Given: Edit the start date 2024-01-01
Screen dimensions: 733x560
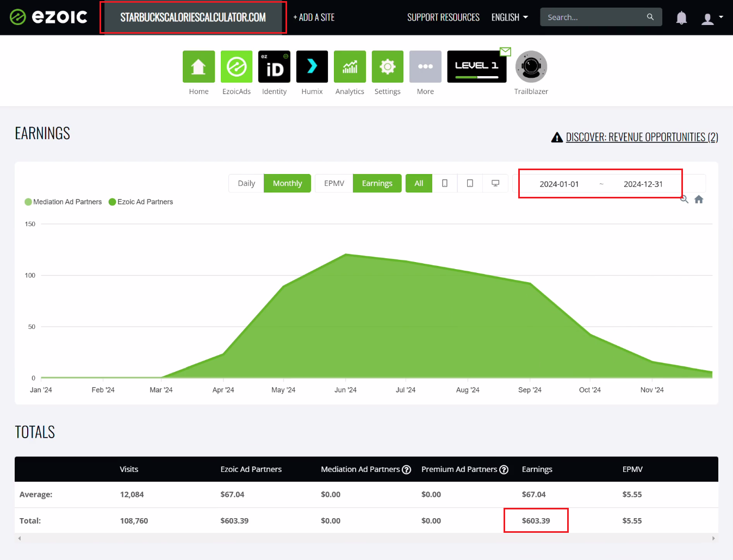Looking at the screenshot, I should [559, 184].
